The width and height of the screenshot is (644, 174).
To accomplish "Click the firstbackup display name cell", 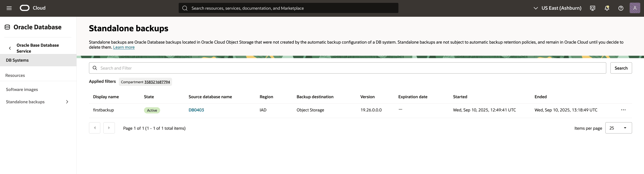I will coord(104,110).
